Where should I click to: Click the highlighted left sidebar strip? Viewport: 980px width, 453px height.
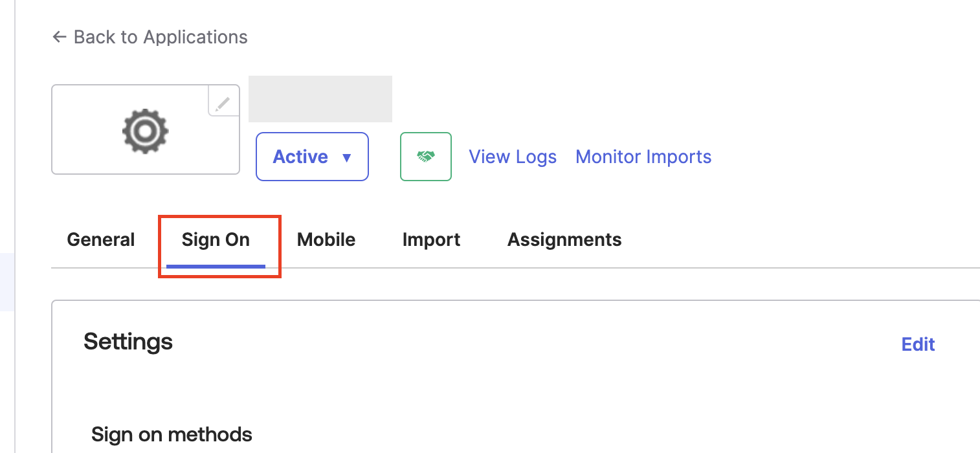click(x=6, y=282)
